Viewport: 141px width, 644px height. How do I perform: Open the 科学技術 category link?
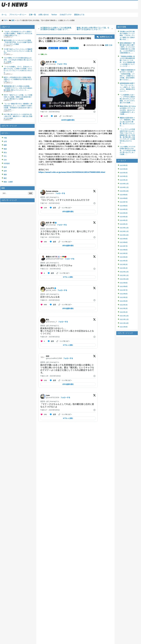click(x=7, y=163)
